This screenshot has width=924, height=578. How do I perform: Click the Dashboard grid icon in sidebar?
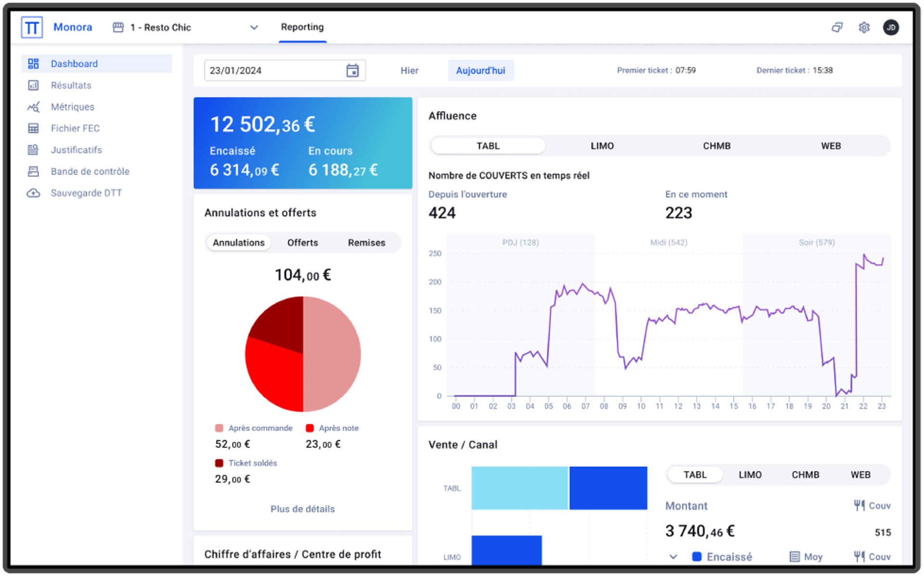click(33, 64)
